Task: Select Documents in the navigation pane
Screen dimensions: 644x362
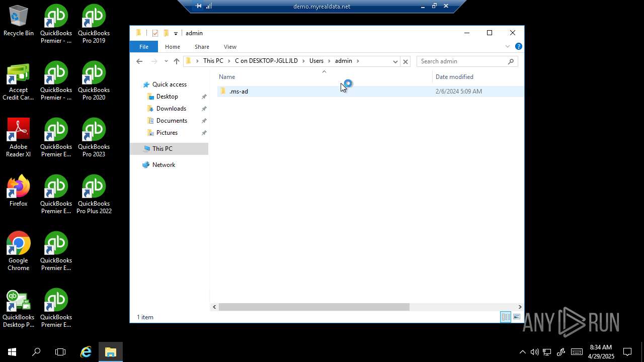Action: coord(172,121)
